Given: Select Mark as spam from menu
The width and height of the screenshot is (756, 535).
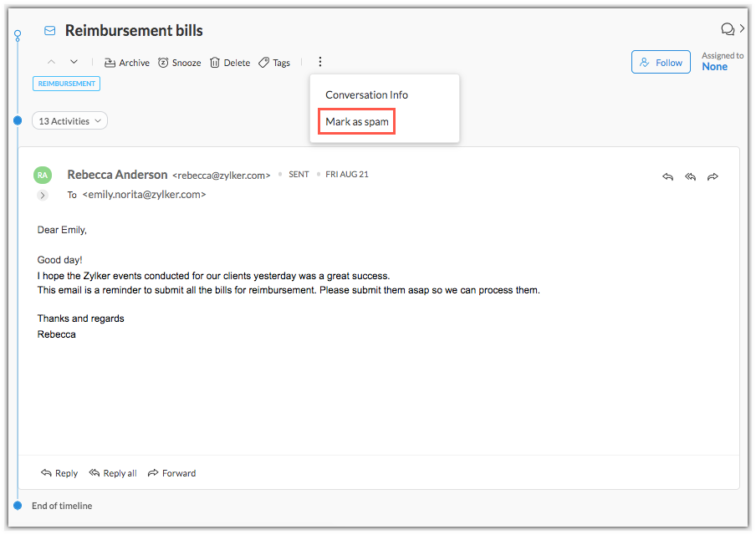Looking at the screenshot, I should click(357, 122).
